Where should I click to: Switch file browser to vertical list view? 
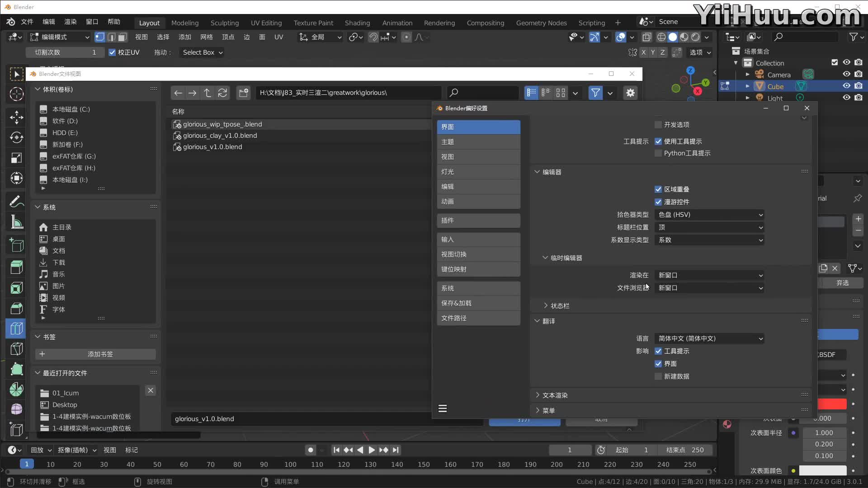[531, 93]
